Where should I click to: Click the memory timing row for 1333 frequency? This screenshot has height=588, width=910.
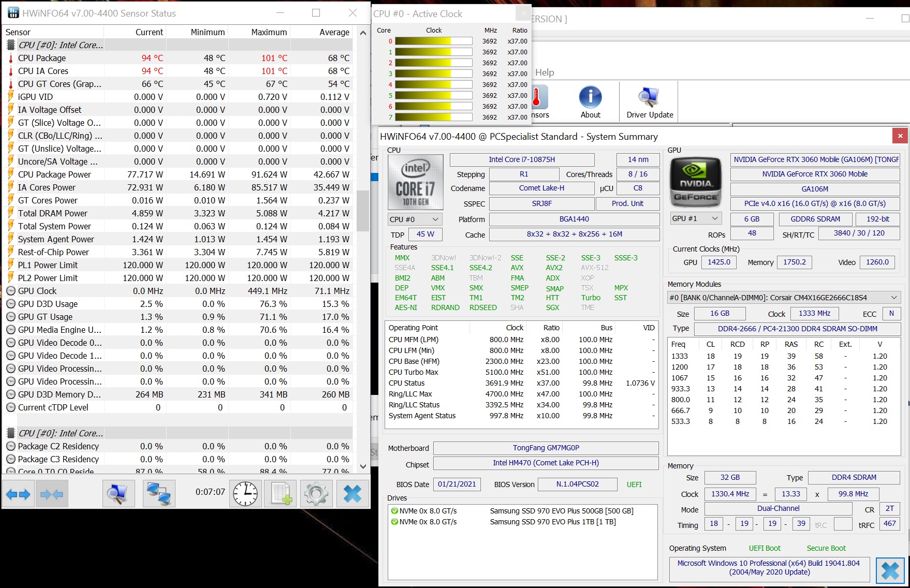[x=784, y=356]
